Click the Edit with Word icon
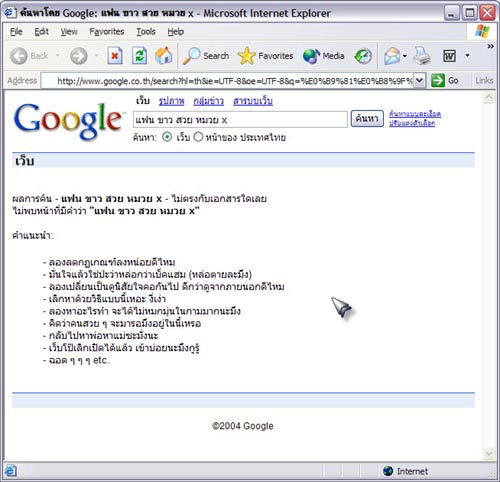The height and width of the screenshot is (482, 500). tap(449, 56)
